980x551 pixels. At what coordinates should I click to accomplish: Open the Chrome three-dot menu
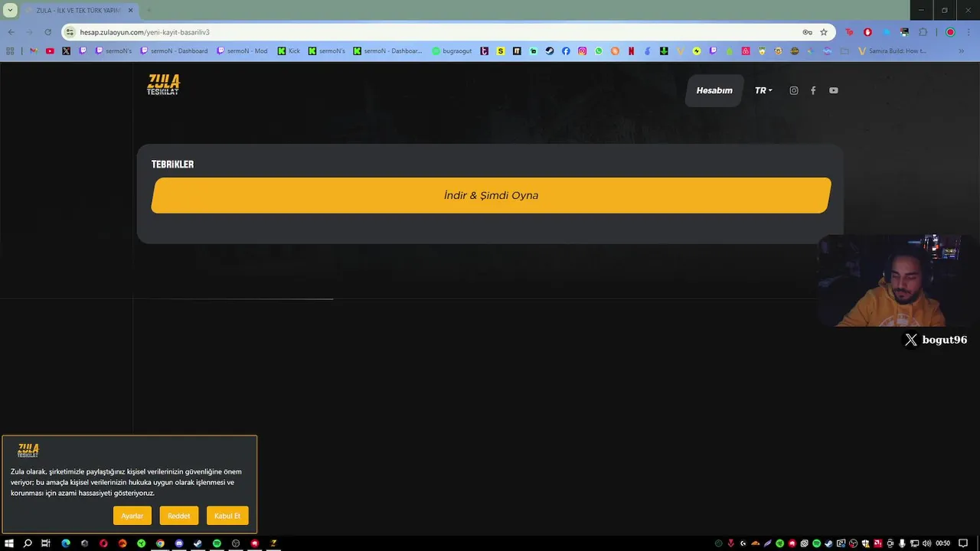(x=968, y=32)
